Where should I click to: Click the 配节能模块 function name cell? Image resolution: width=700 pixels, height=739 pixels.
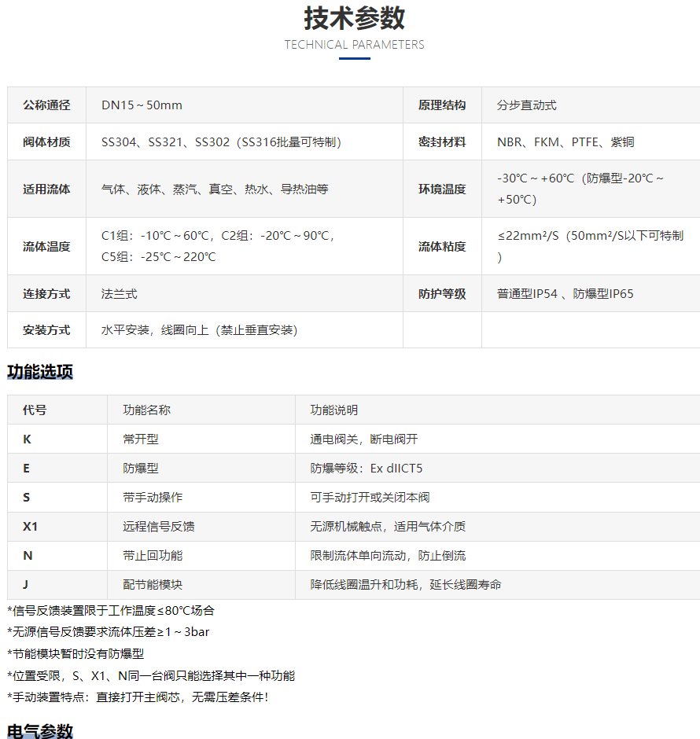pos(153,585)
